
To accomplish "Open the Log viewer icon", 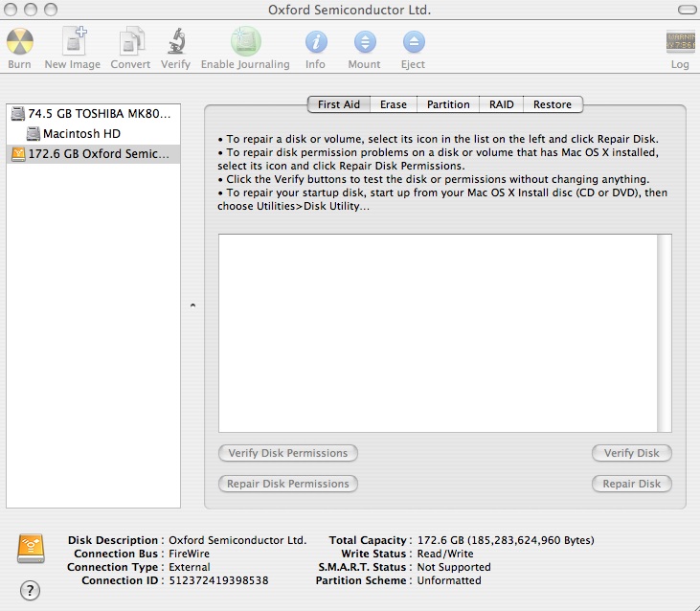I will point(680,41).
